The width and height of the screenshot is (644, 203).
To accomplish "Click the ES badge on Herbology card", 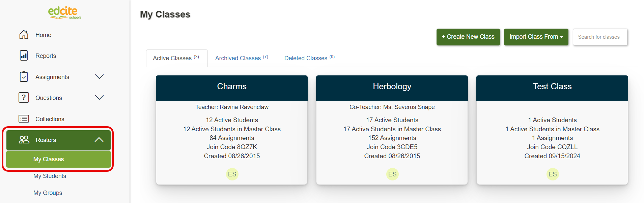I will 392,174.
